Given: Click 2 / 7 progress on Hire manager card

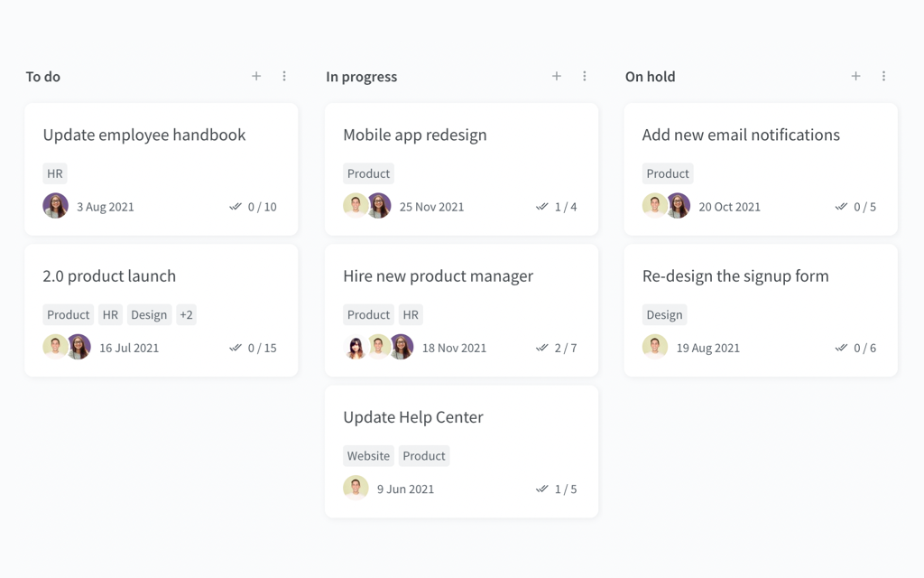Looking at the screenshot, I should click(566, 348).
